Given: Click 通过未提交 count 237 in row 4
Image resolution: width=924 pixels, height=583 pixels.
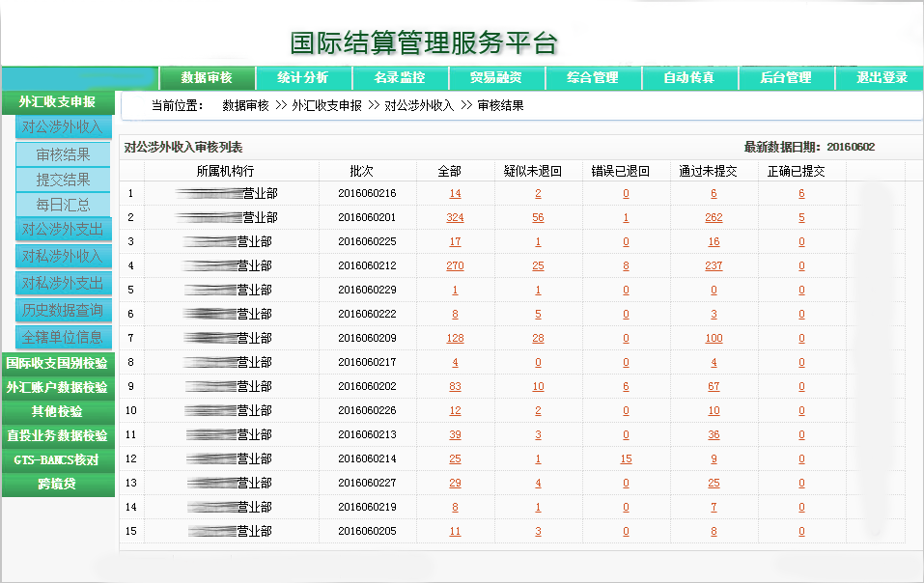Looking at the screenshot, I should (714, 266).
